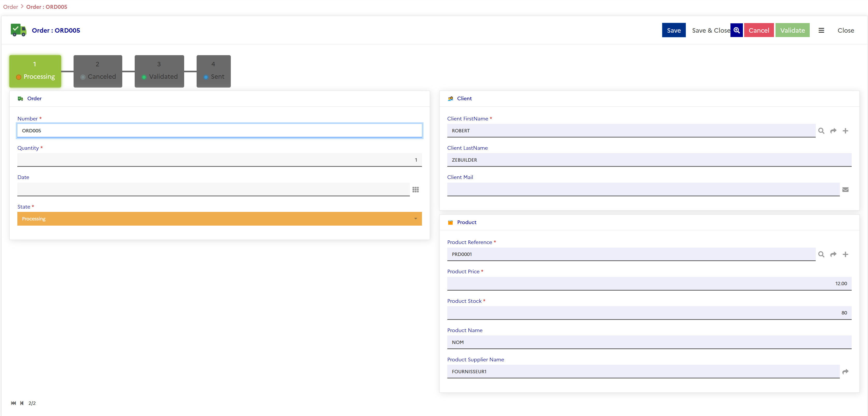Open the Date calendar picker icon

coord(415,190)
